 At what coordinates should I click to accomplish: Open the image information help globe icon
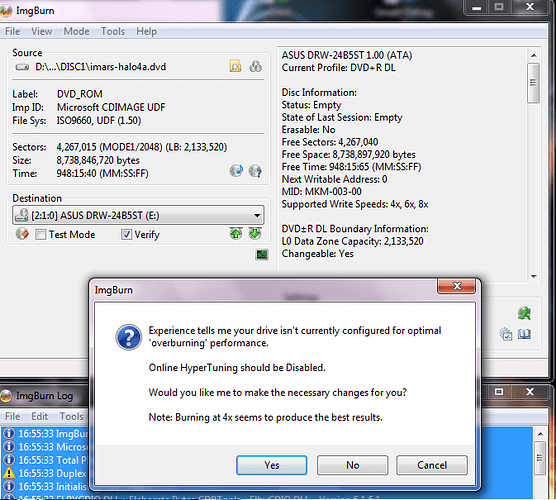click(255, 171)
